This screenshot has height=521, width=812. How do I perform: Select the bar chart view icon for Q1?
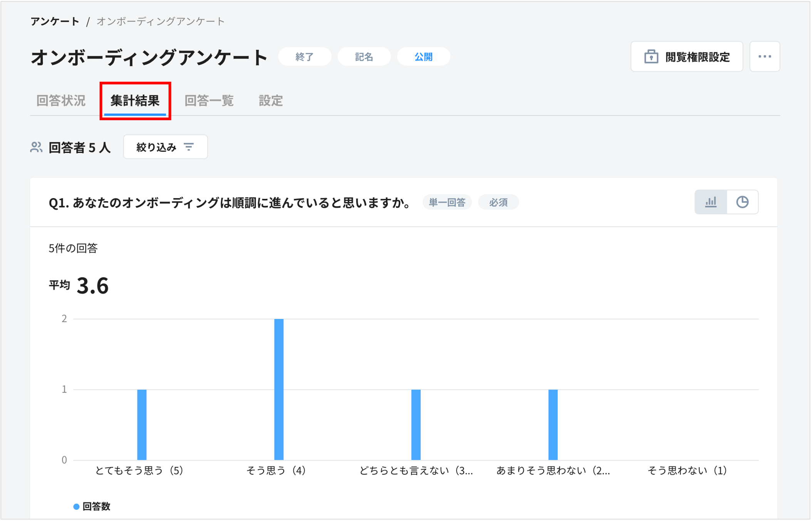click(711, 202)
